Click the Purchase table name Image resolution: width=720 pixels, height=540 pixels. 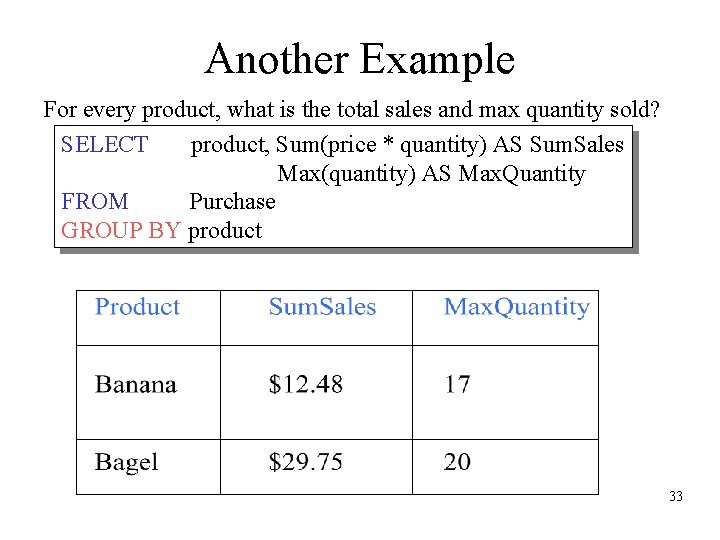(232, 202)
